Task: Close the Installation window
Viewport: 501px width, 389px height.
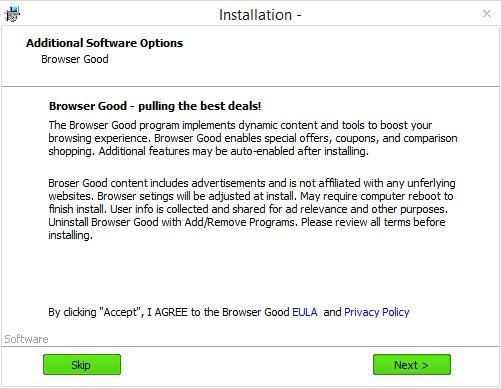Action: [487, 13]
